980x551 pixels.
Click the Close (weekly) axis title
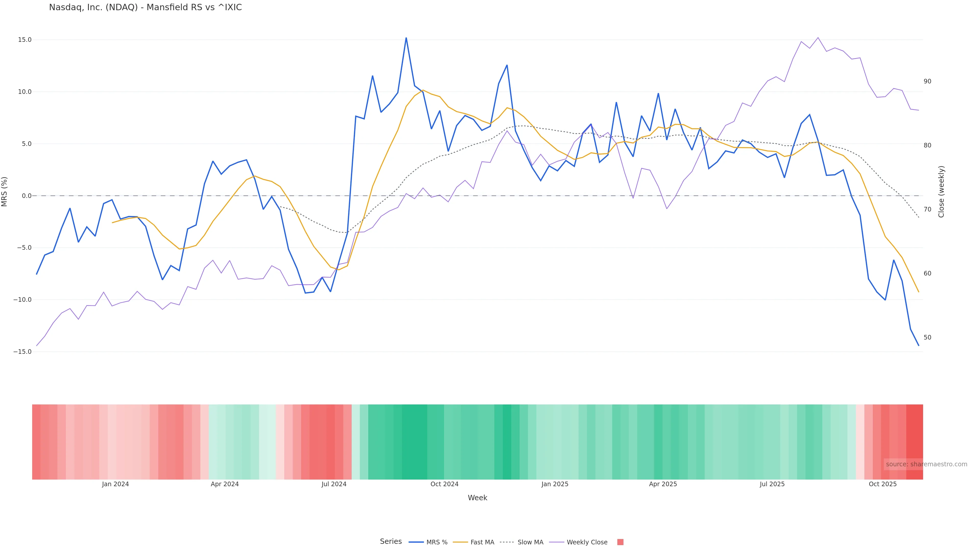point(941,192)
